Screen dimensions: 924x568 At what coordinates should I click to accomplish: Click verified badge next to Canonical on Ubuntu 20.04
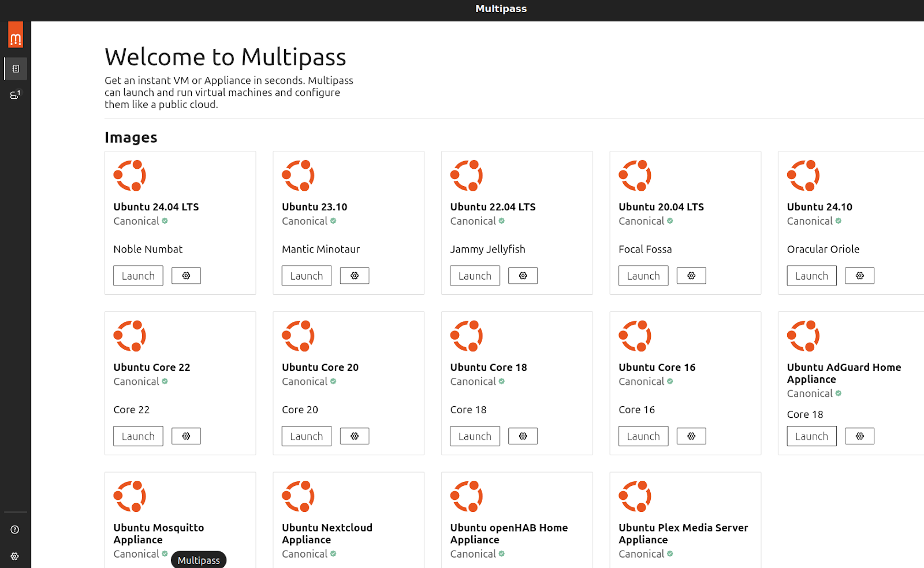(x=670, y=221)
